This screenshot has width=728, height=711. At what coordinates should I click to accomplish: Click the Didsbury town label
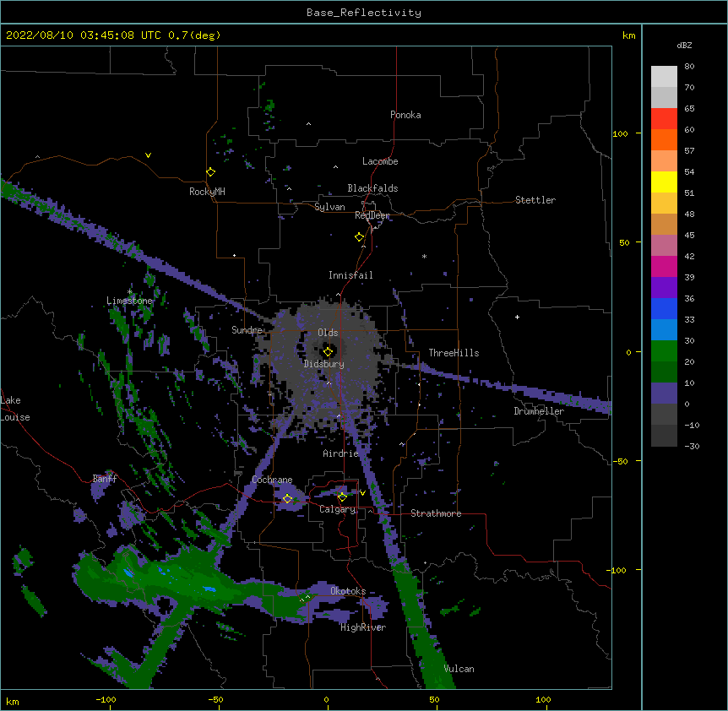[324, 364]
